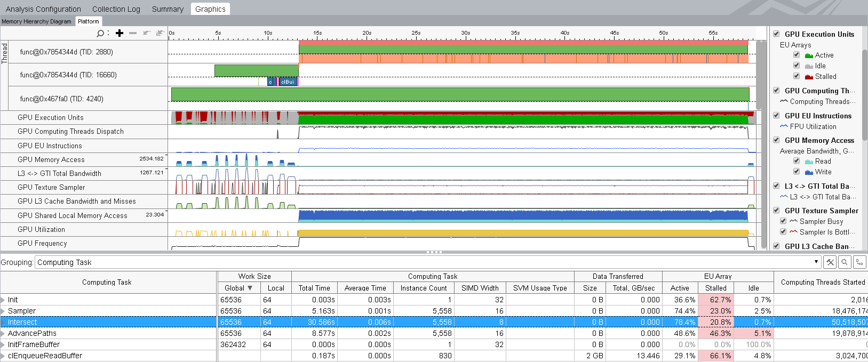Expand the Sampler computing task row
The width and height of the screenshot is (868, 362).
[3, 311]
